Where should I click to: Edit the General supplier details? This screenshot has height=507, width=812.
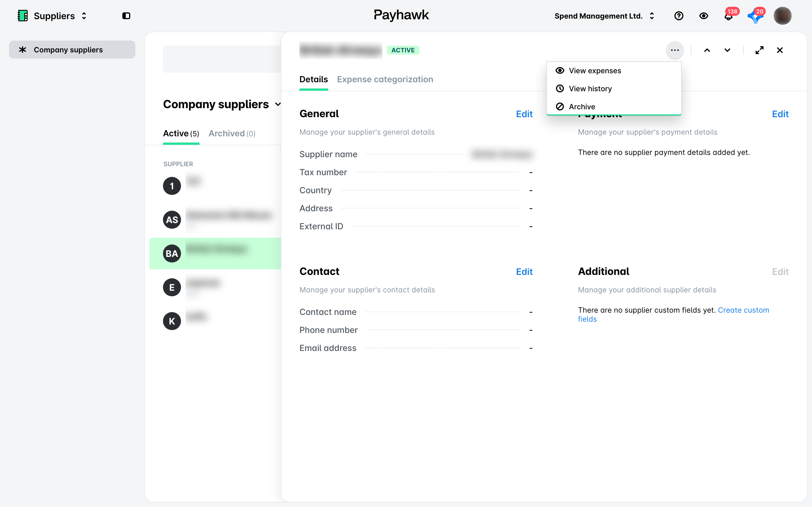pos(524,114)
